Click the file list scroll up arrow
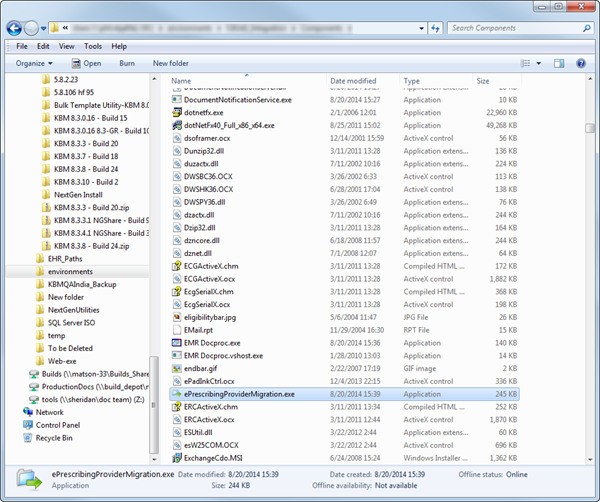The height and width of the screenshot is (502, 600). pyautogui.click(x=590, y=79)
